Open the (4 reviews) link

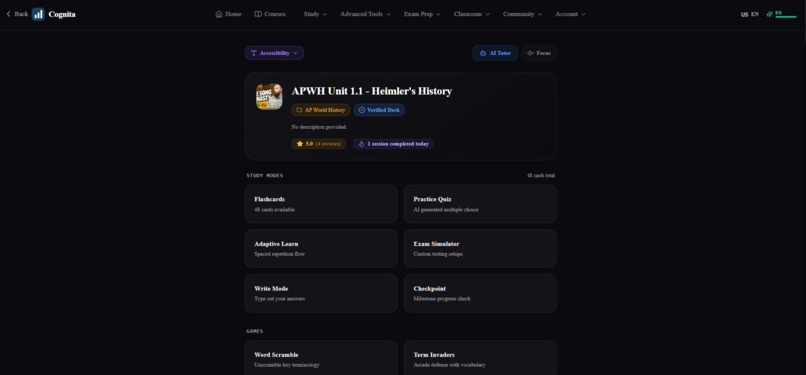coord(328,144)
